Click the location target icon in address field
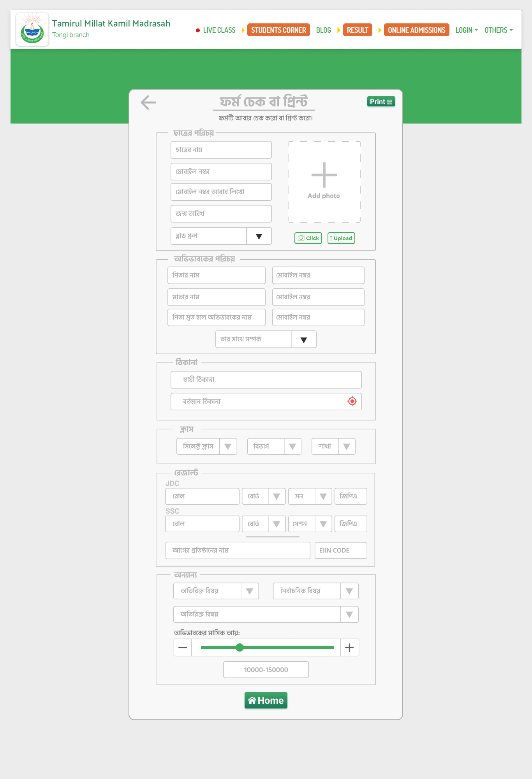The width and height of the screenshot is (532, 779). point(352,401)
